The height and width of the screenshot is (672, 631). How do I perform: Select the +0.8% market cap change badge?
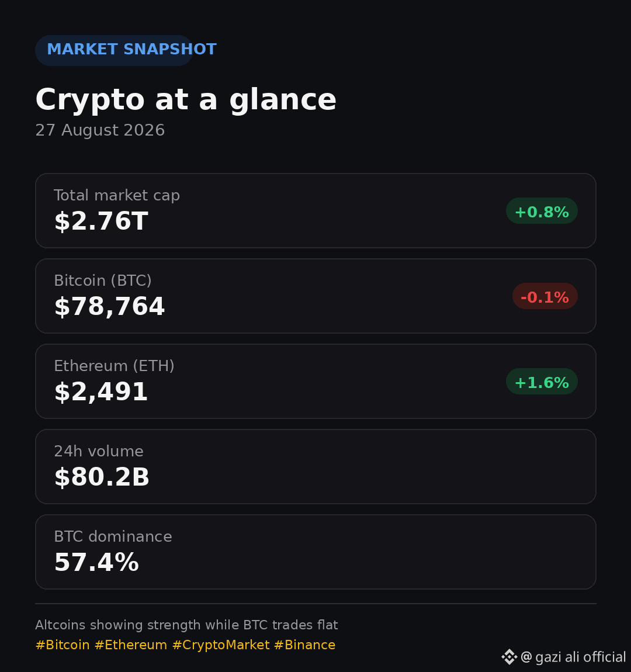tap(542, 211)
